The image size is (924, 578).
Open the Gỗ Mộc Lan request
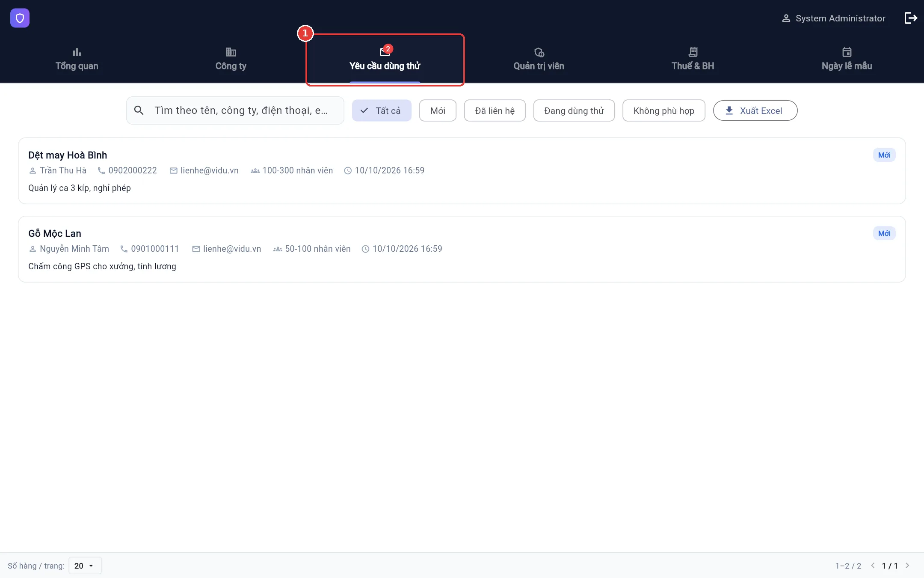462,249
